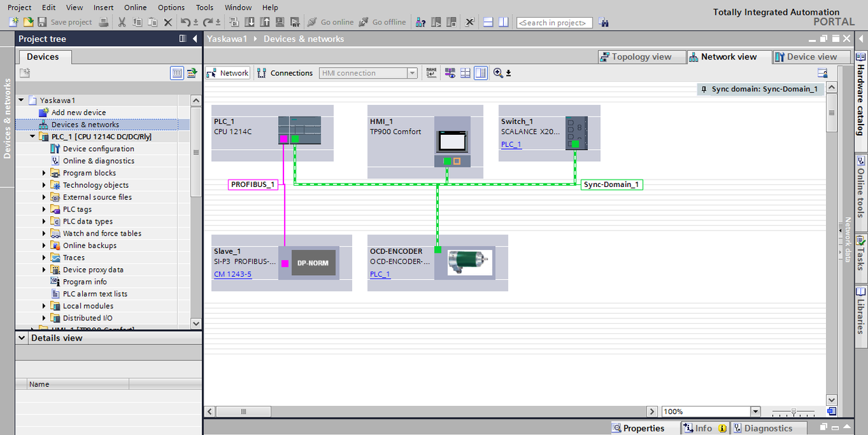Open the Options menu
Image resolution: width=868 pixels, height=435 pixels.
171,7
